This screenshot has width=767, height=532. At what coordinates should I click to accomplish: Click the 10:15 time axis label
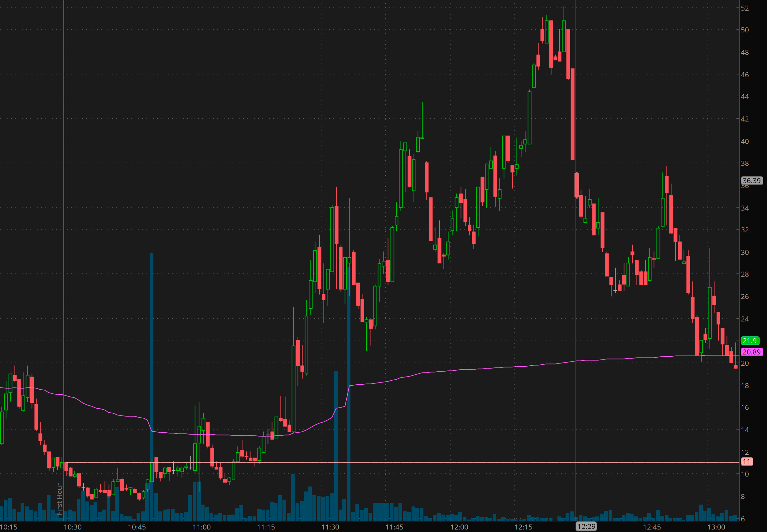[9, 527]
